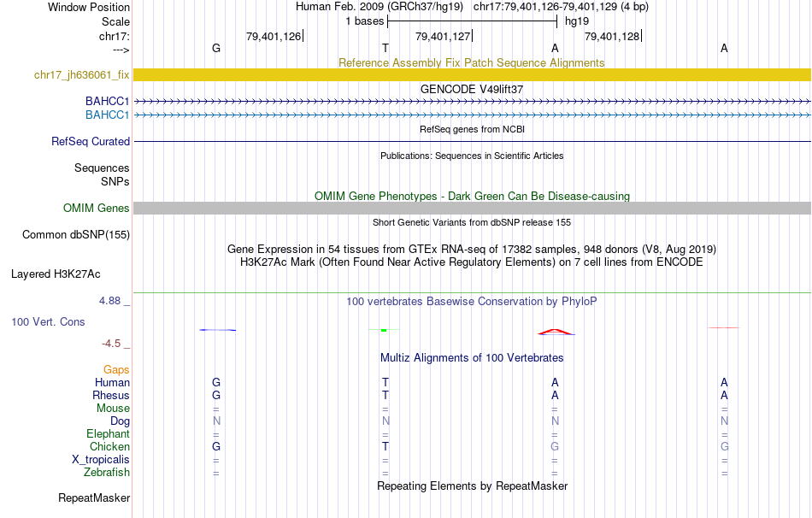Click the RepeatMasker track label
The height and width of the screenshot is (518, 812).
(x=94, y=497)
